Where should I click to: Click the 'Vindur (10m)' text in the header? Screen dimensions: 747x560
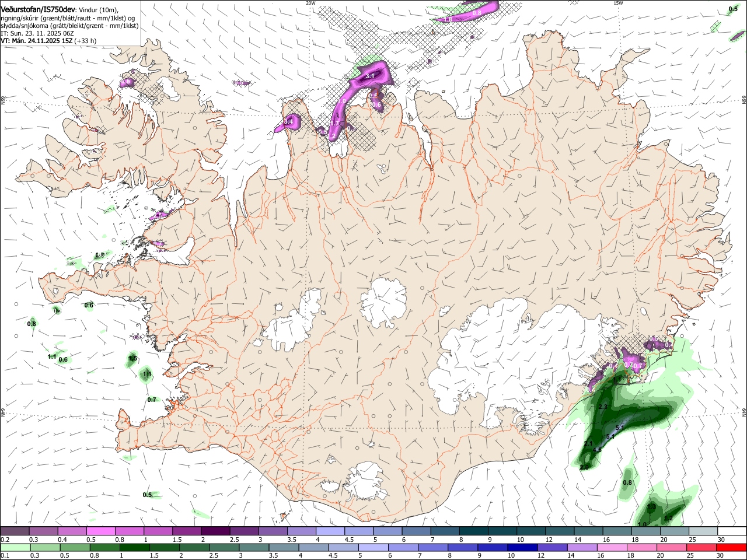click(x=98, y=10)
